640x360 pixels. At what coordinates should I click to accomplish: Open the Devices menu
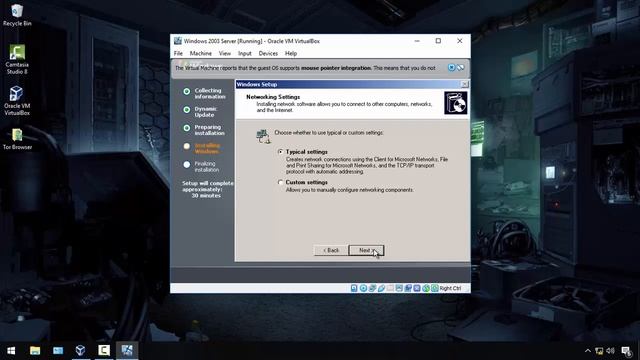(x=268, y=53)
